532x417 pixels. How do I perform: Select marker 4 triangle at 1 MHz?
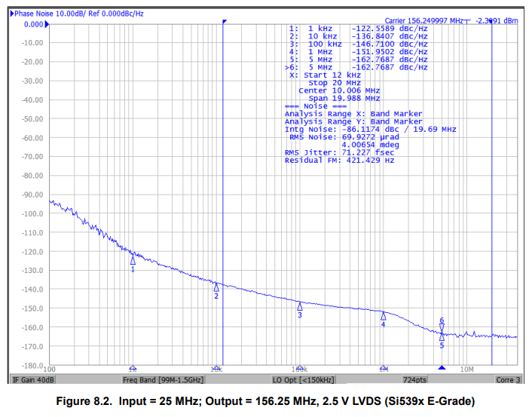click(x=383, y=316)
